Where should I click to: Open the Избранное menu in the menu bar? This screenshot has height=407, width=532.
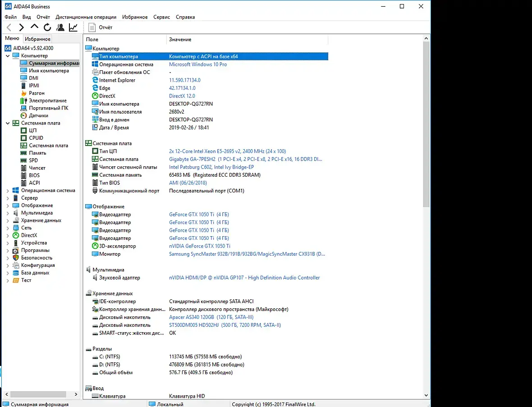point(135,17)
